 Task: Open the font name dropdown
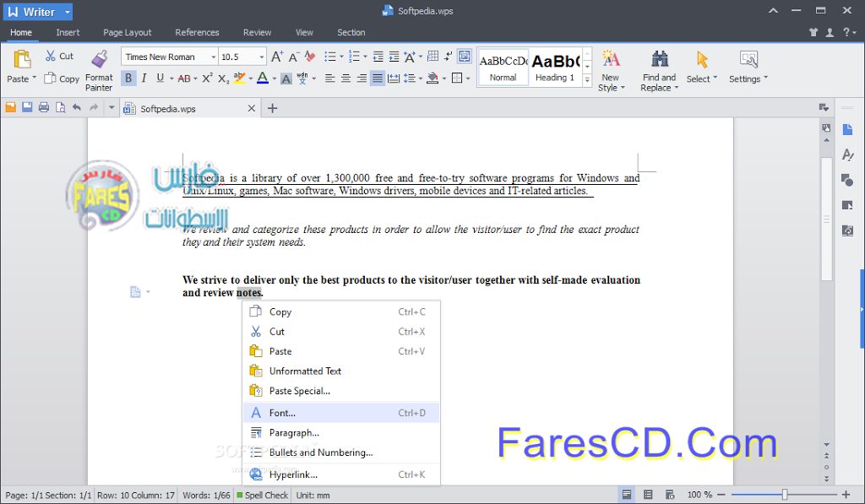point(213,57)
